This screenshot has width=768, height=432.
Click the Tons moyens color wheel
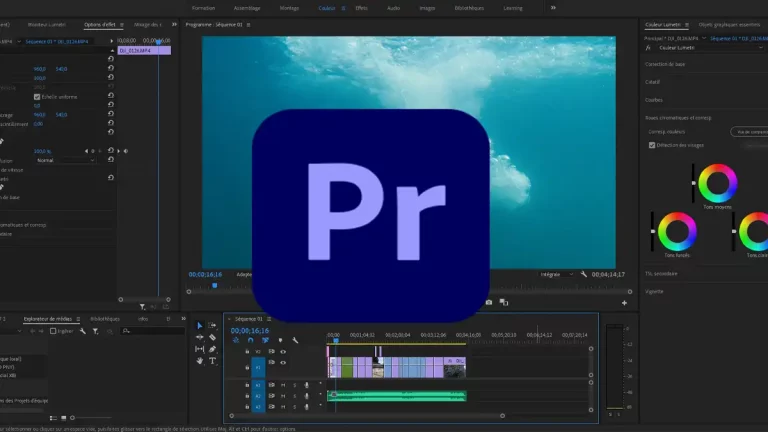coord(716,184)
